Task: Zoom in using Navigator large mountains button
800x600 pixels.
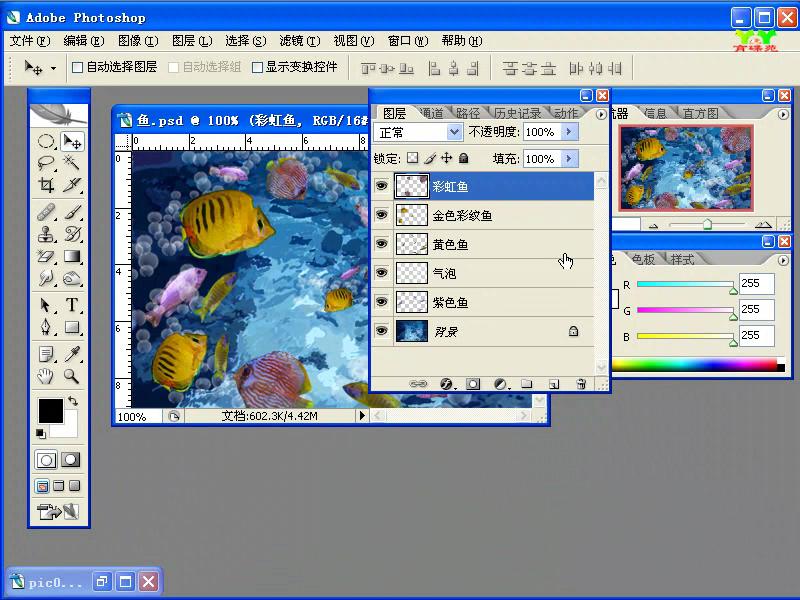Action: point(763,224)
